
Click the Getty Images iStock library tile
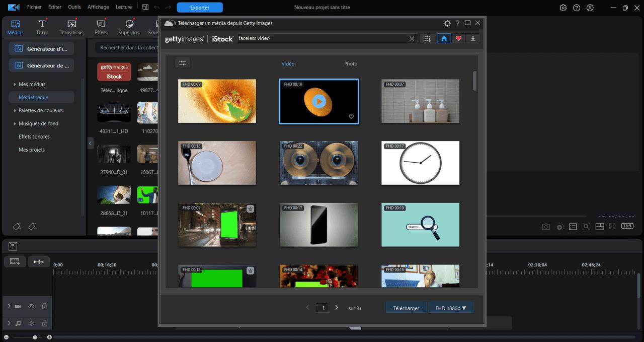pyautogui.click(x=114, y=72)
